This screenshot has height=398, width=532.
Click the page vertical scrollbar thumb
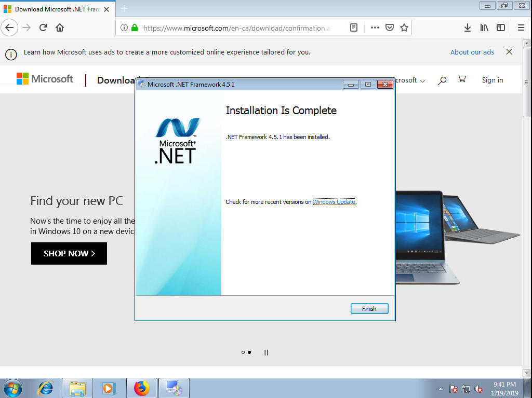[x=526, y=83]
